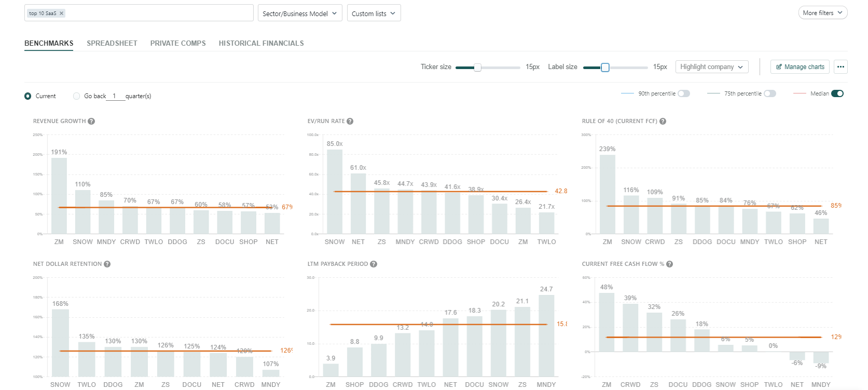Open help for EV/Run Rate chart
The height and width of the screenshot is (390, 868).
tap(350, 121)
